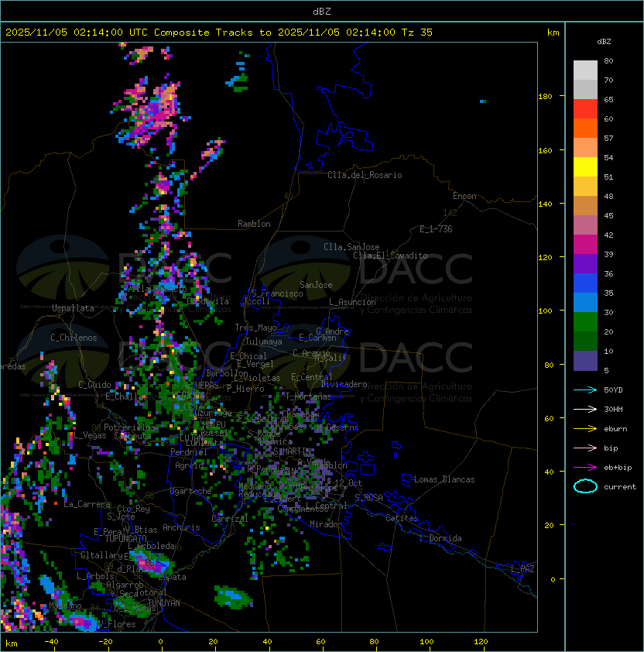Pick the mauve 42-45 dBZ legend swatch
The image size is (644, 652).
585,225
